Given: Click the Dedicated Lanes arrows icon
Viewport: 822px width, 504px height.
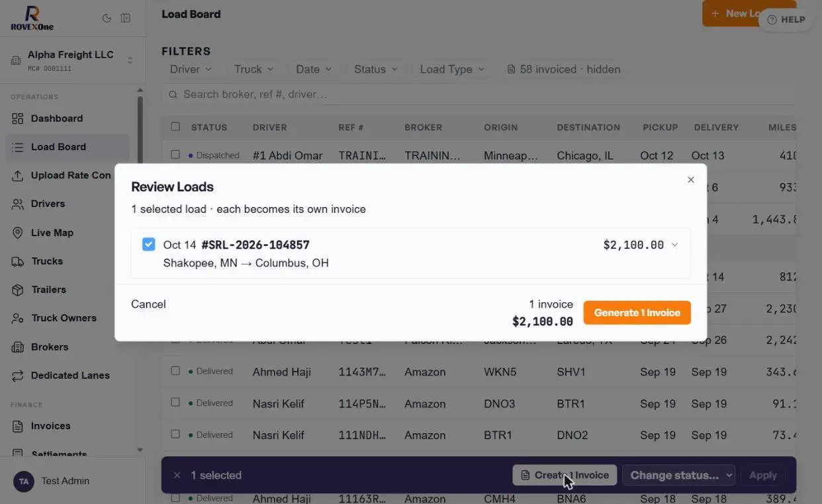Looking at the screenshot, I should (x=18, y=375).
